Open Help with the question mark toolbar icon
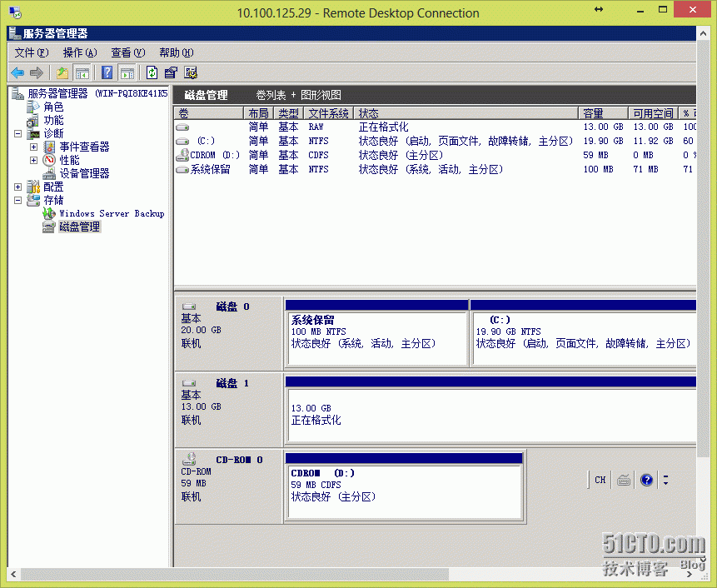The width and height of the screenshot is (717, 588). coord(107,72)
